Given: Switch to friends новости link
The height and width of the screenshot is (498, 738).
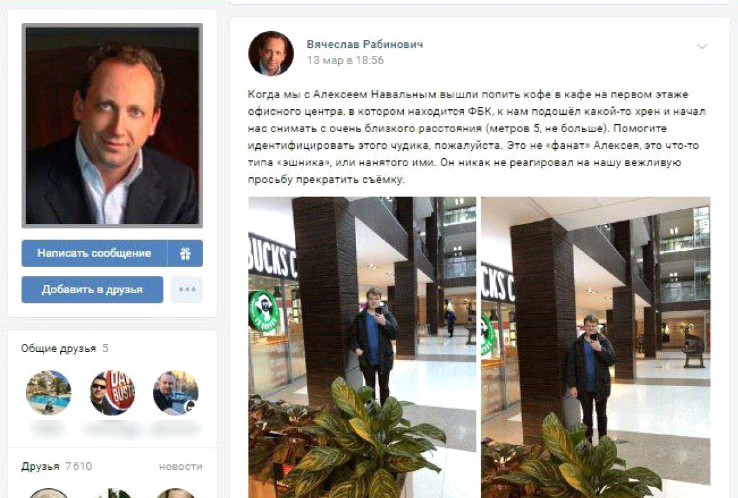Looking at the screenshot, I should tap(181, 466).
